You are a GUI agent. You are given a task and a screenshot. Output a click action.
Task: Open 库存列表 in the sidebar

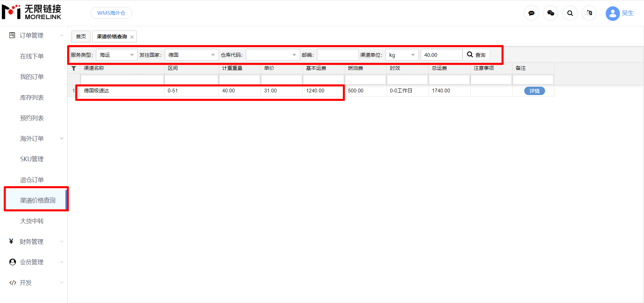coord(32,97)
